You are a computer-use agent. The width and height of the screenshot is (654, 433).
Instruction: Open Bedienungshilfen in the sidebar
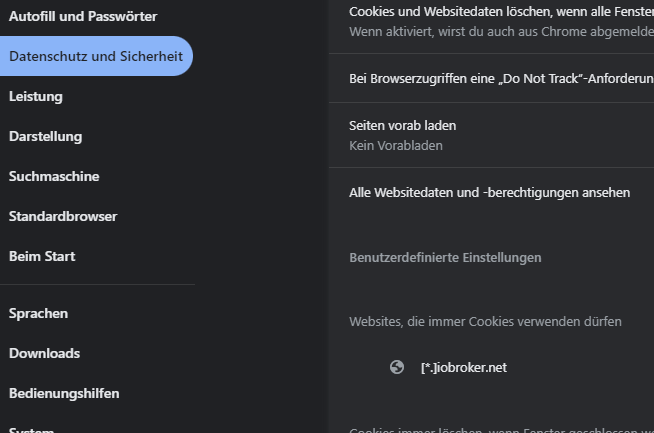pyautogui.click(x=64, y=394)
